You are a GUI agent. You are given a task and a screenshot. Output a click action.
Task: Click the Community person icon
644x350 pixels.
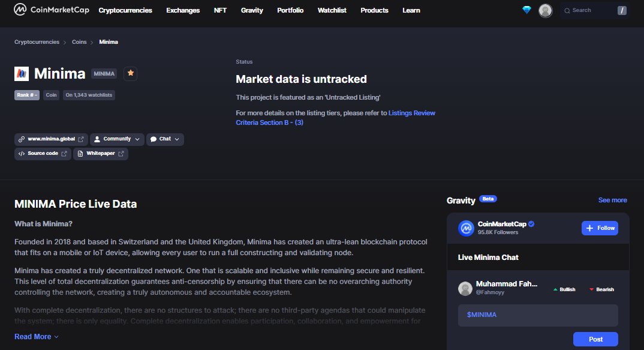[97, 139]
